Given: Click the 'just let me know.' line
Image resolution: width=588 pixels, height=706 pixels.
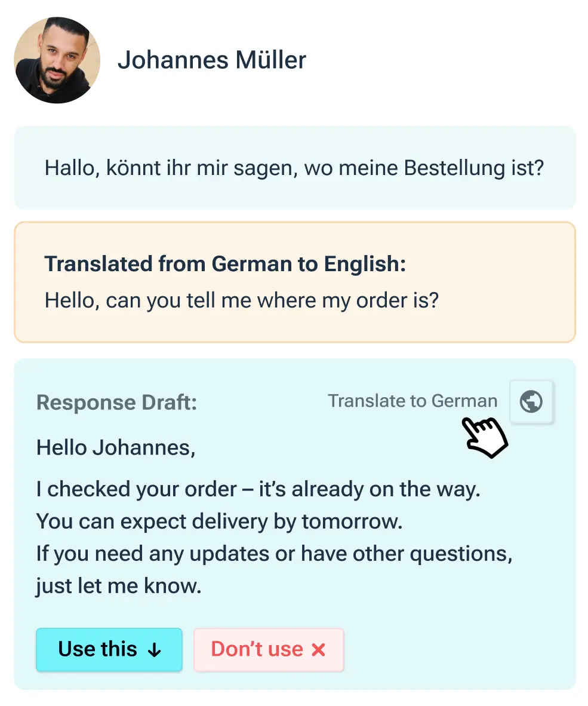Looking at the screenshot, I should [x=119, y=586].
